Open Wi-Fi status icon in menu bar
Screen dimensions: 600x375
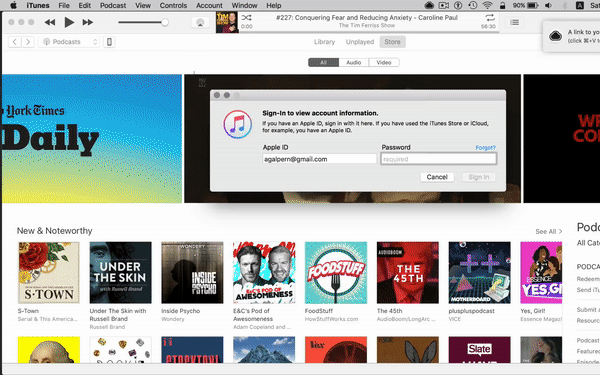pos(487,5)
